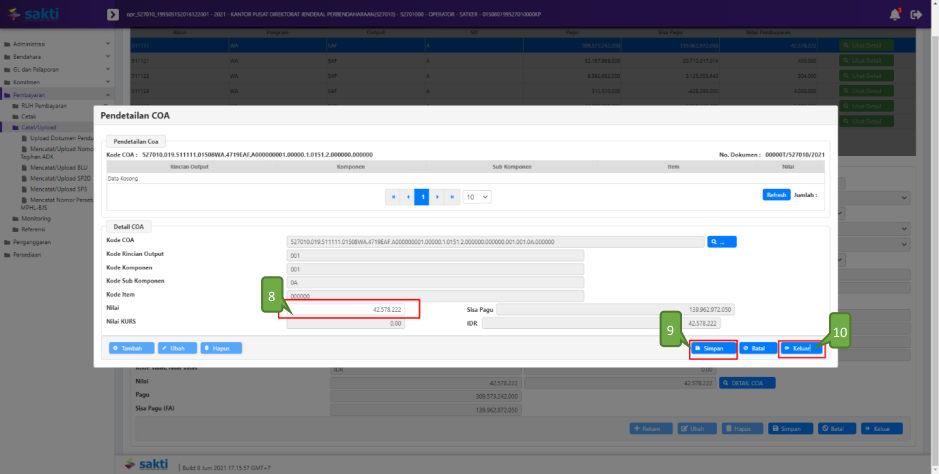Image resolution: width=939 pixels, height=474 pixels.
Task: Go to first page in paginator
Action: click(x=392, y=197)
